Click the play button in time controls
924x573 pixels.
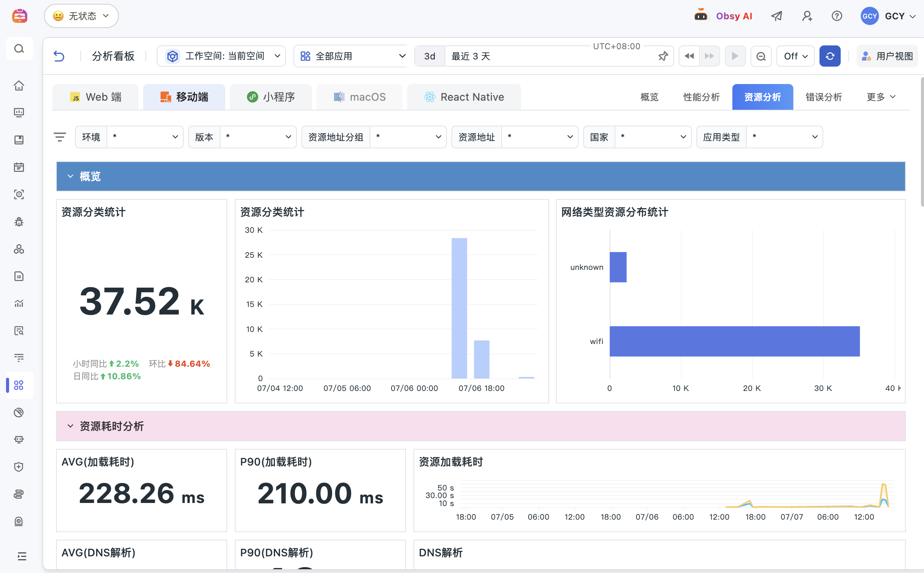tap(735, 56)
